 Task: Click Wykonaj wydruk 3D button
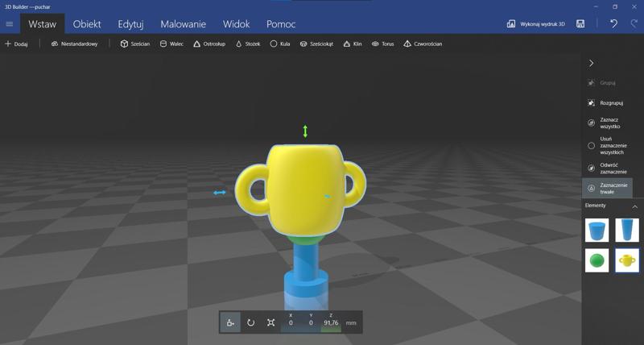(x=536, y=24)
